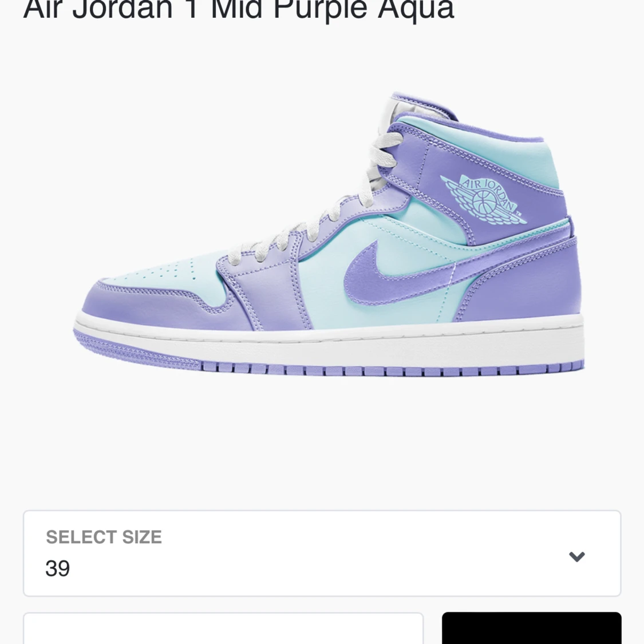Click the downward chevron in size selector

(576, 556)
